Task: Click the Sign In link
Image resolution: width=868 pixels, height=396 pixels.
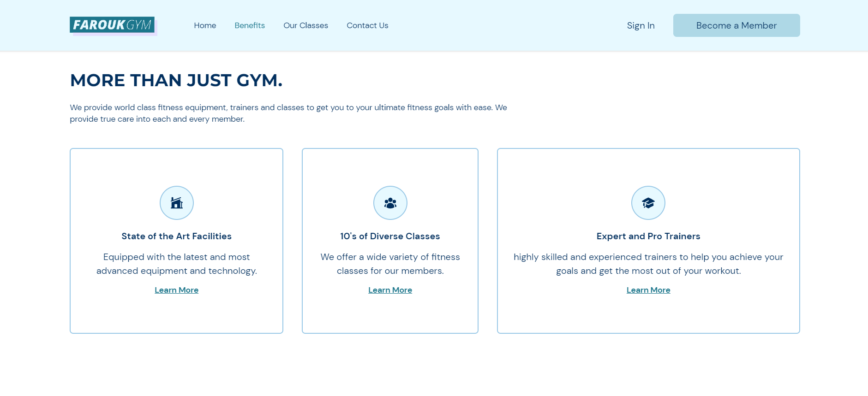Action: click(641, 25)
